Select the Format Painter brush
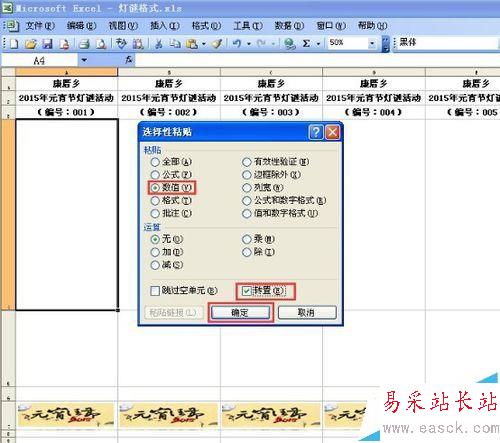Viewport: 500px width, 443px height. 217,44
